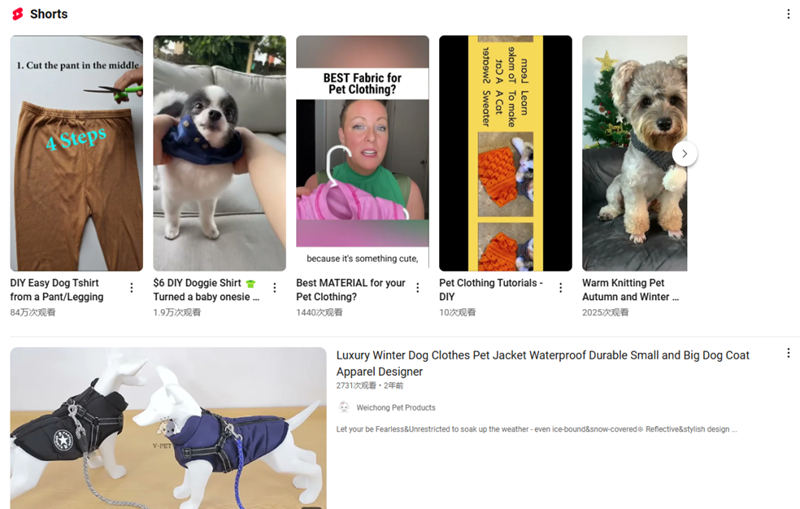800x509 pixels.
Task: Play the schnauzer by Christmas tree short thumbnail
Action: pyautogui.click(x=635, y=153)
